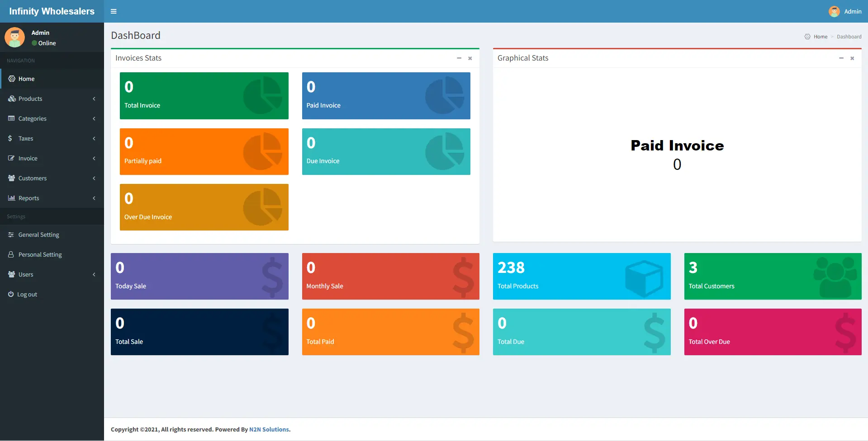Minimize the Graphical Stats panel
Image resolution: width=868 pixels, height=441 pixels.
tap(841, 58)
